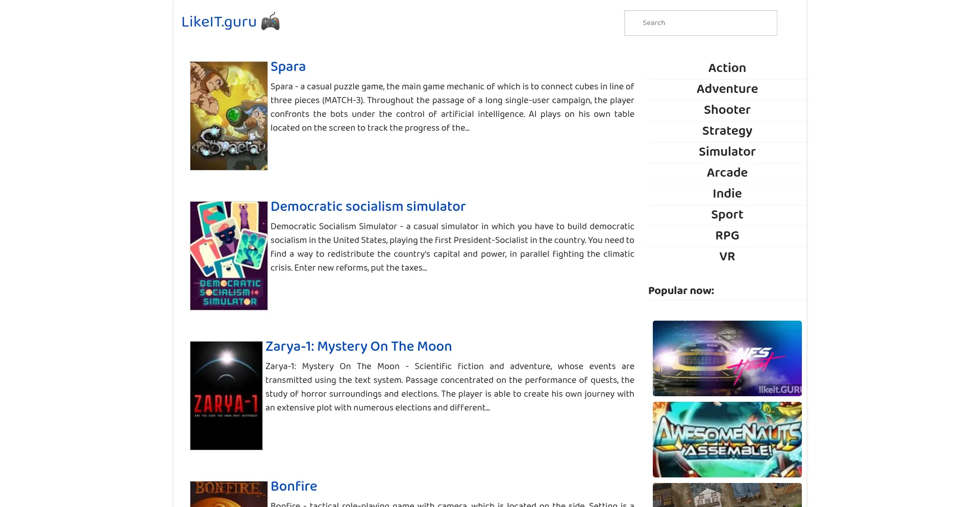Open the Bonfire cover thumbnail
Screen dimensions: 980x507
229,494
